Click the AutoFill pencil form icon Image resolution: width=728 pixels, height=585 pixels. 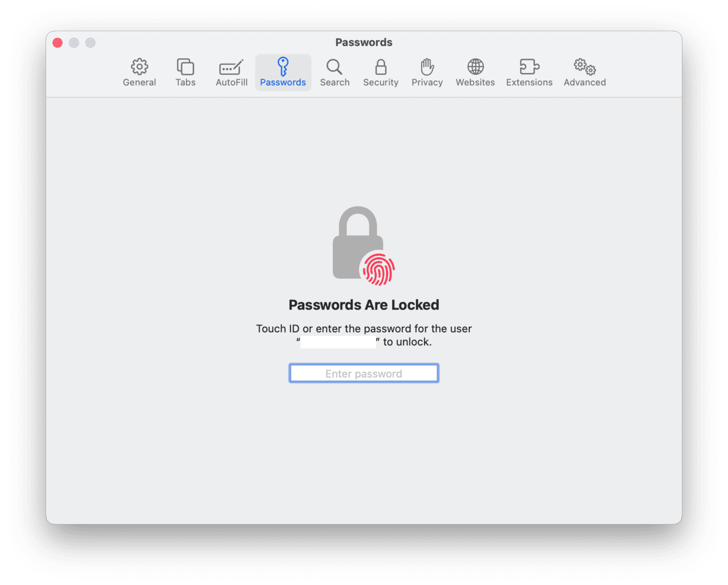[232, 66]
